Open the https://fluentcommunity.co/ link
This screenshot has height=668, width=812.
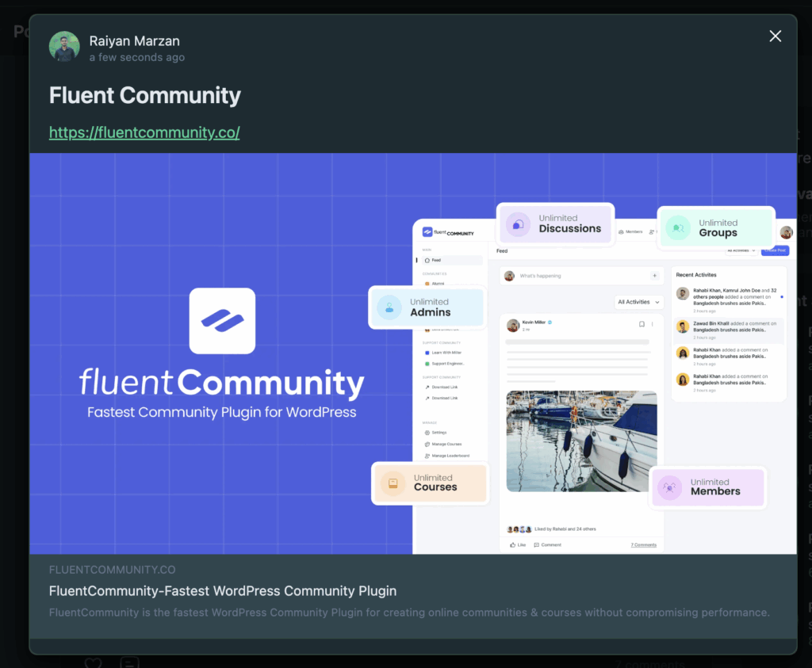pos(144,132)
